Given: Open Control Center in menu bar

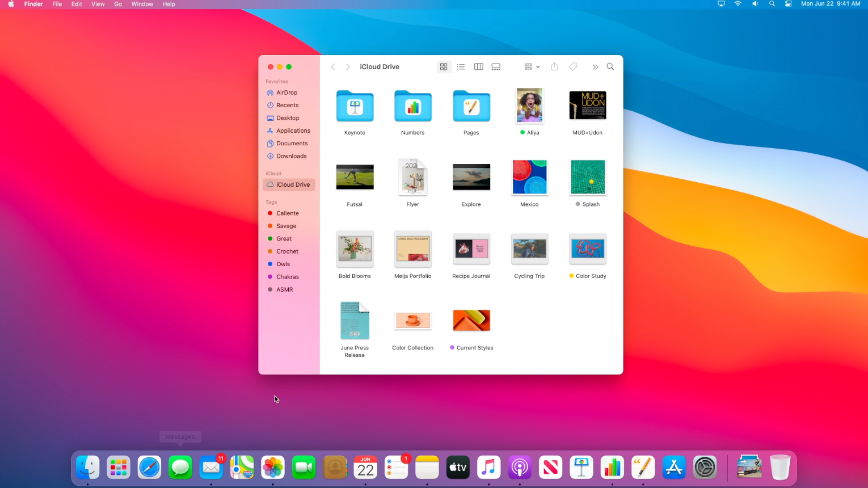Looking at the screenshot, I should click(x=788, y=4).
